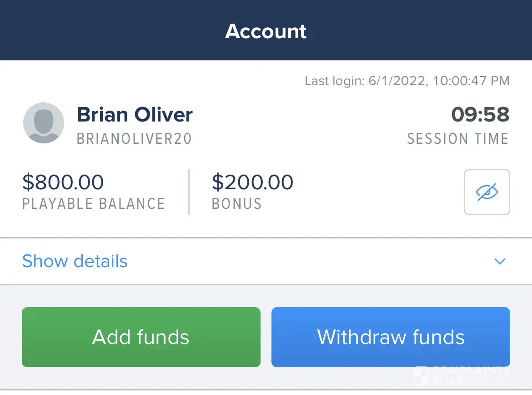This screenshot has width=532, height=395.
Task: Toggle the balance visibility eye icon
Action: click(487, 192)
